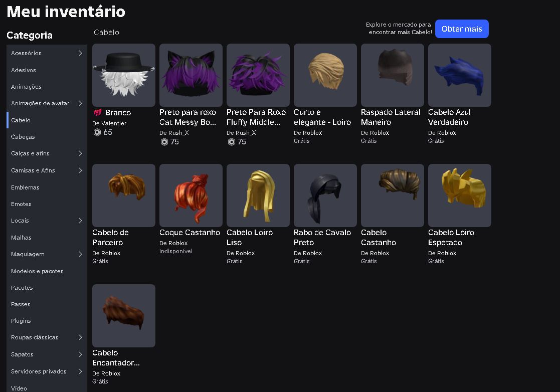Open Curto e elegante - Loiro title
The height and width of the screenshot is (392, 560).
click(322, 117)
